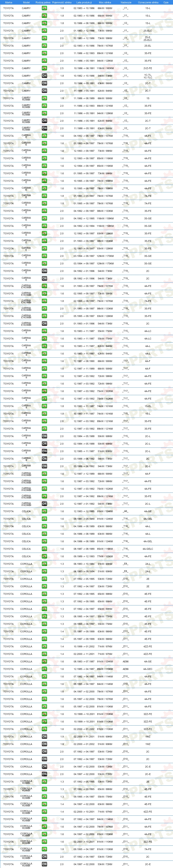Image resolution: width=173 pixels, height=868 pixels.
Task: Click petrol icon in Carina II Kombi 3S-FE row
Action: coord(44,496)
